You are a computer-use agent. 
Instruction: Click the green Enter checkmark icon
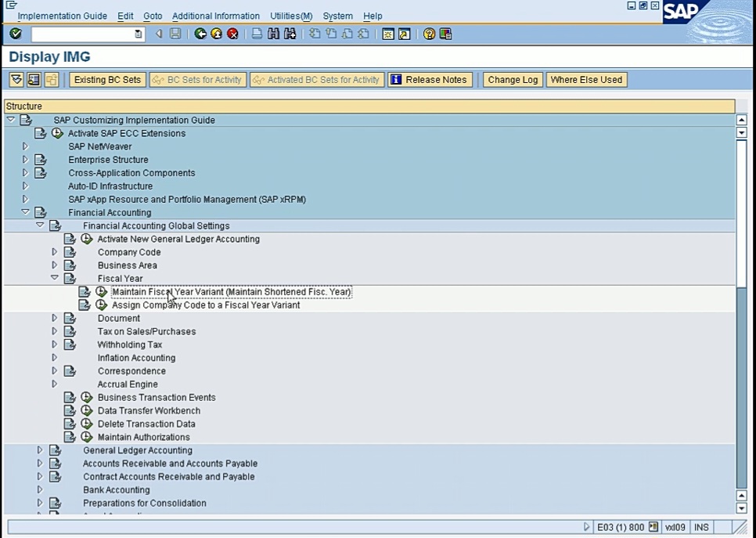(x=16, y=34)
